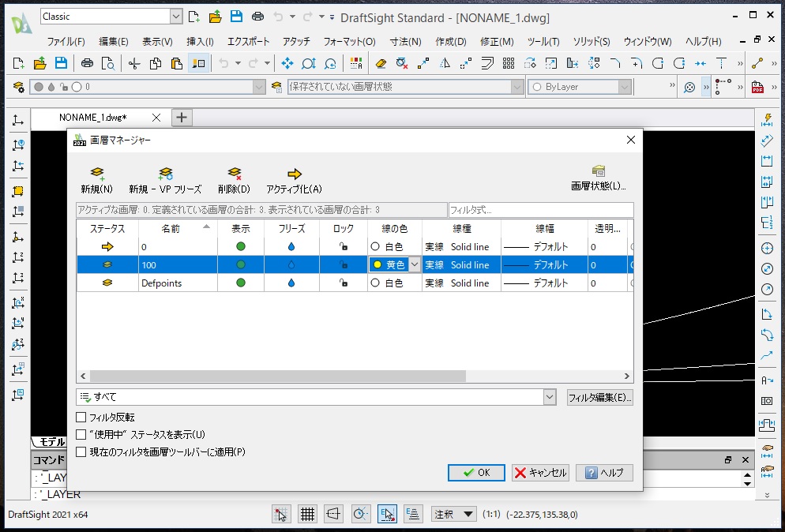Open the 編集(E) menu

[x=114, y=42]
